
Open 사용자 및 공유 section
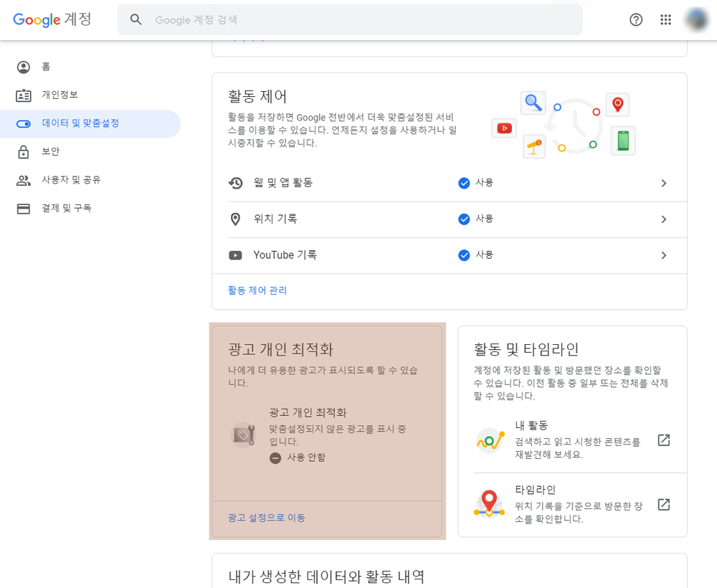[x=90, y=180]
